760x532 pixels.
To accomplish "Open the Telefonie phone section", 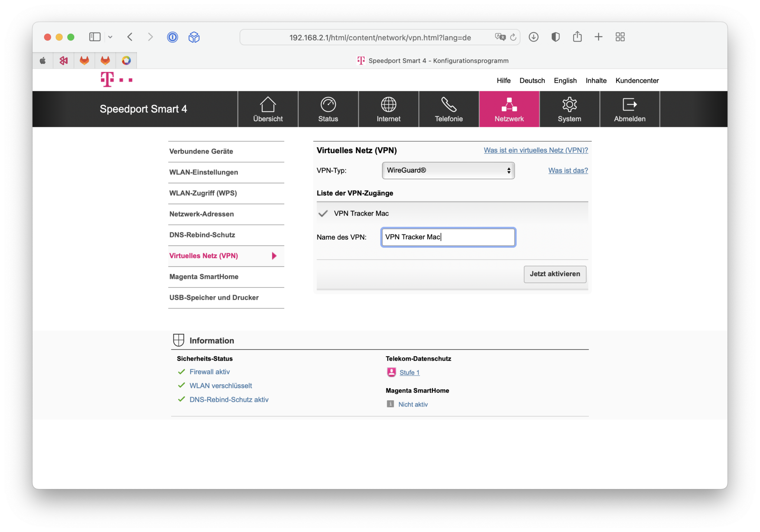I will pyautogui.click(x=449, y=109).
